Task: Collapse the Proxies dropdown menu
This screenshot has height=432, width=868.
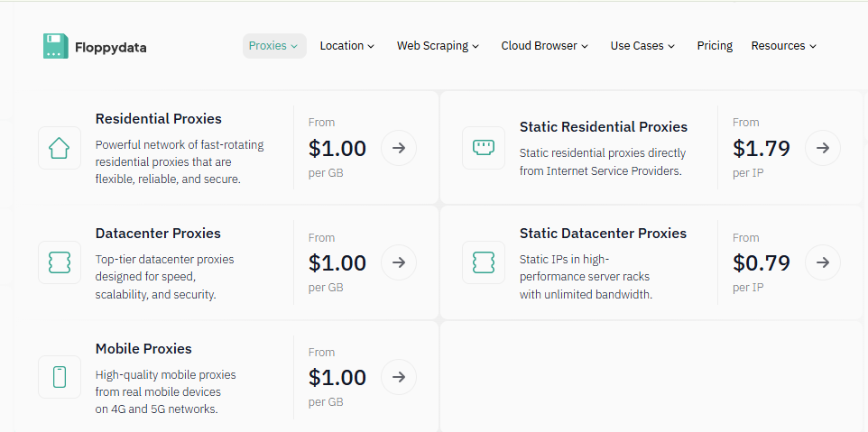Action: pos(274,46)
